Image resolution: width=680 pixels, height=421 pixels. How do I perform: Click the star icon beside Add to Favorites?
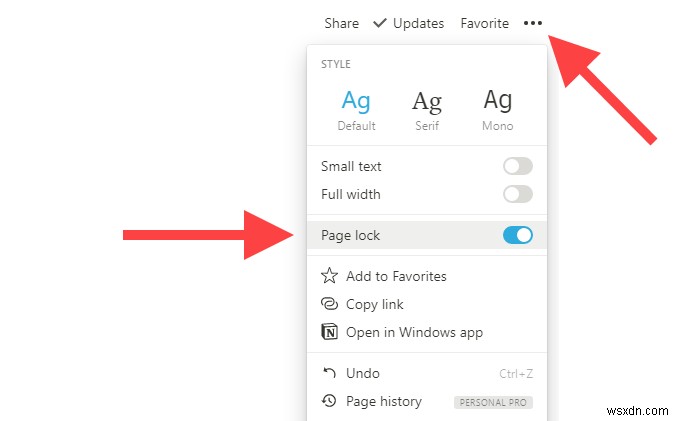329,276
